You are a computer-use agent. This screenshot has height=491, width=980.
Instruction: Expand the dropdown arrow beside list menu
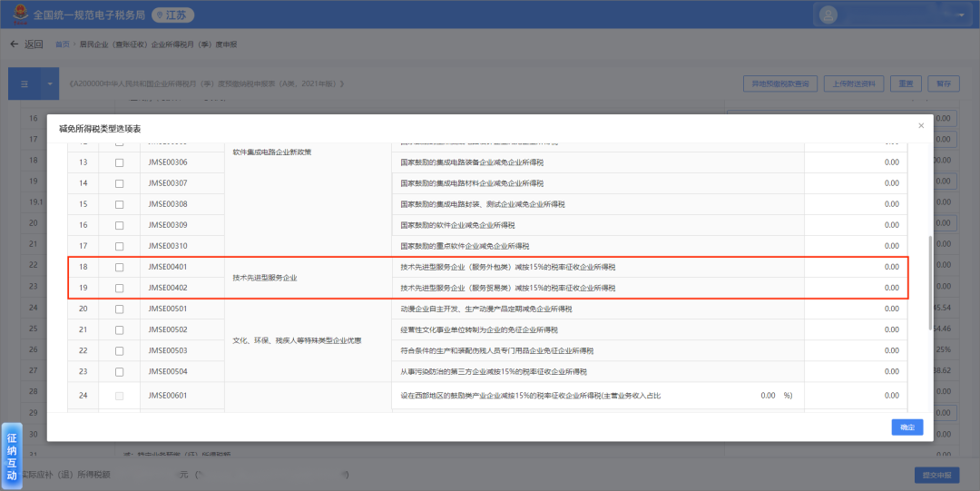click(x=48, y=83)
